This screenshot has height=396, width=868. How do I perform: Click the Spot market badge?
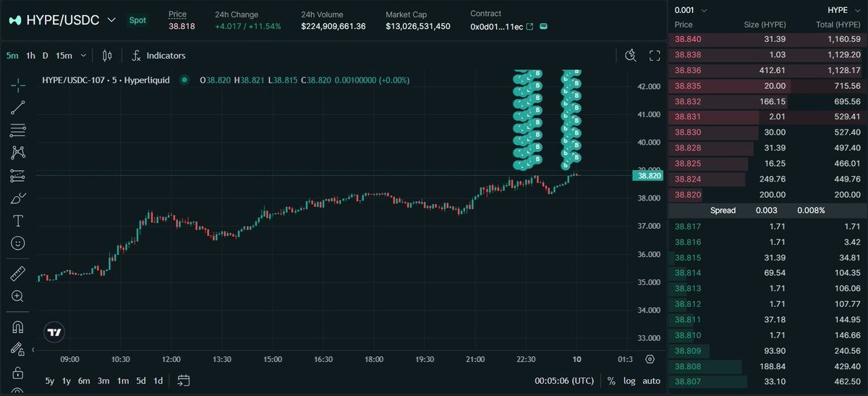pyautogui.click(x=137, y=20)
